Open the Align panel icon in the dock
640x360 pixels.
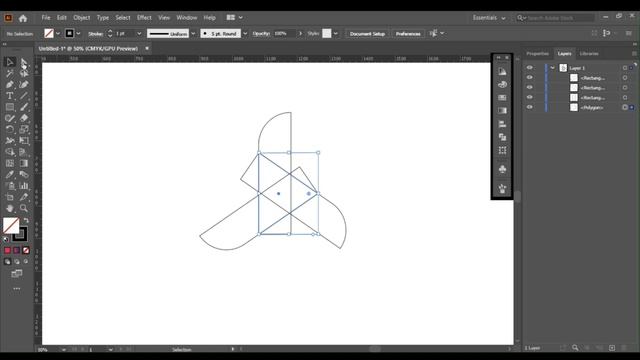[x=502, y=124]
